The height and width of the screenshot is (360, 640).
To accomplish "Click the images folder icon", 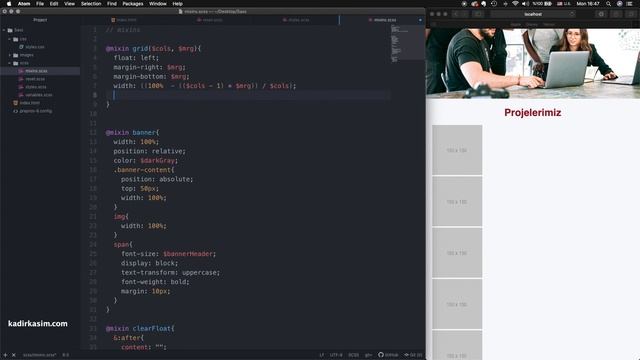I will point(16,55).
